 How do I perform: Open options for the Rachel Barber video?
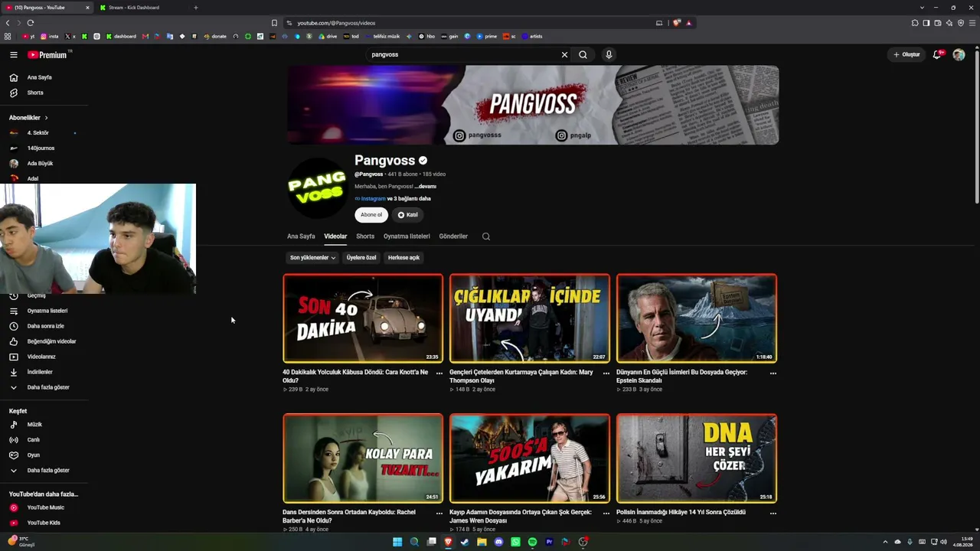(439, 514)
